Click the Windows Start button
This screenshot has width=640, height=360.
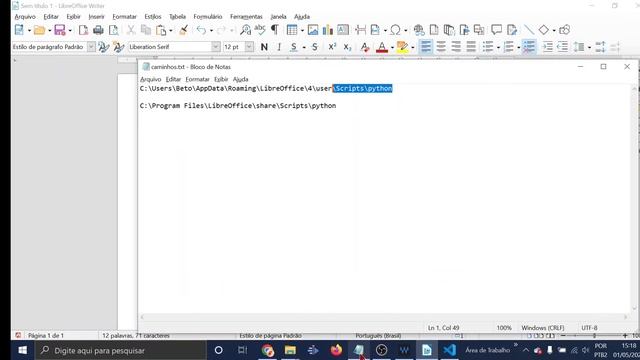click(x=22, y=350)
